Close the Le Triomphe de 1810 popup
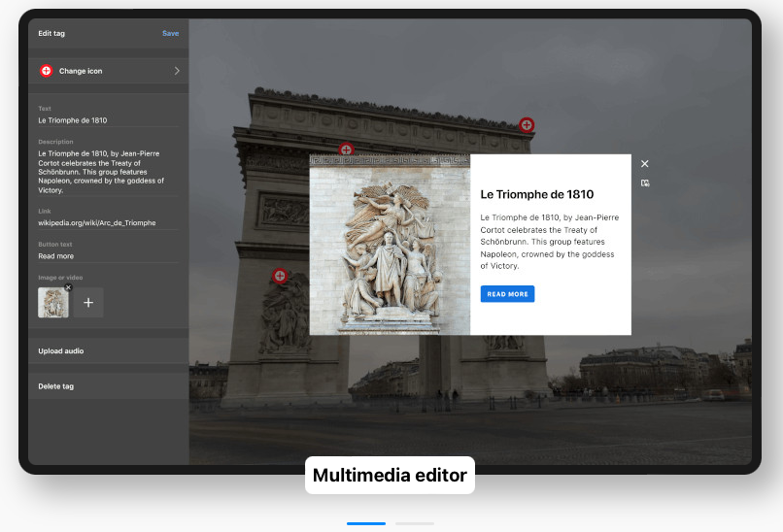 click(644, 164)
